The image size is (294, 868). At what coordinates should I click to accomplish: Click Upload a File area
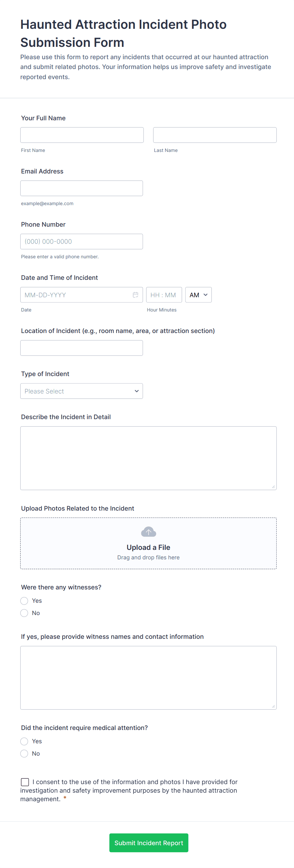pyautogui.click(x=148, y=548)
